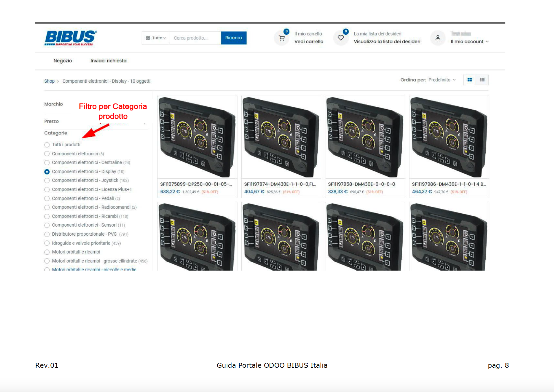Select Componenti elettronici - Sensori option
Screen dimensions: 554x392
click(47, 225)
